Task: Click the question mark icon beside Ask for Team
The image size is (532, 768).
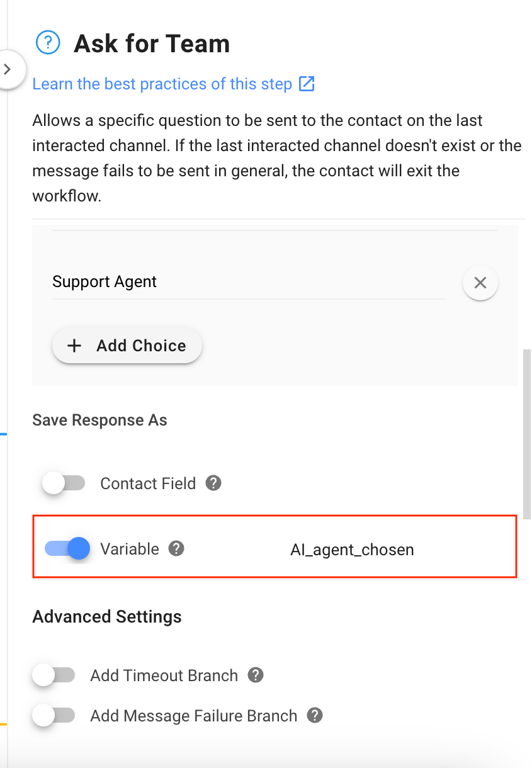Action: coord(48,43)
